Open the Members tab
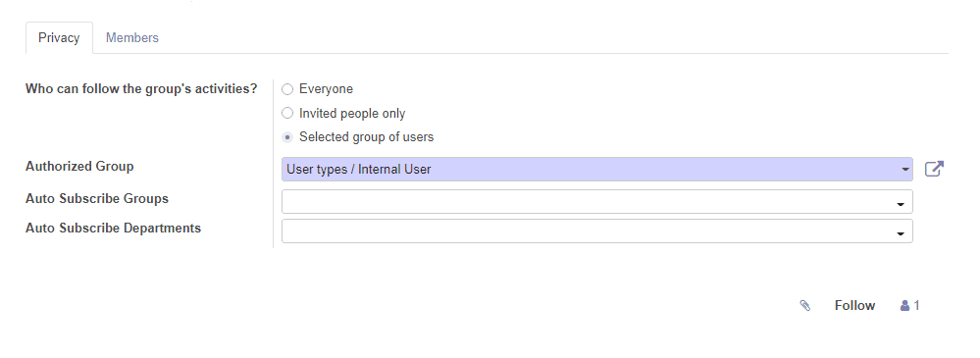The height and width of the screenshot is (358, 980). click(131, 37)
